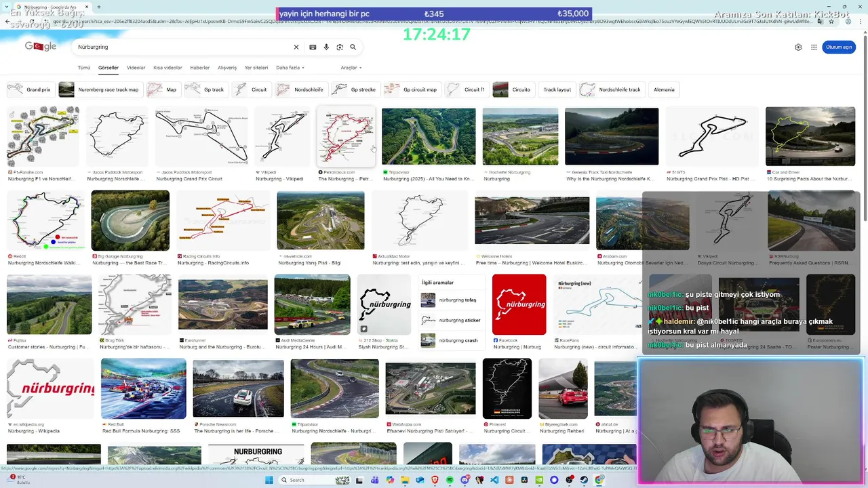Apply the Track layout filter chip
Screen dimensions: 868x488
coord(557,89)
